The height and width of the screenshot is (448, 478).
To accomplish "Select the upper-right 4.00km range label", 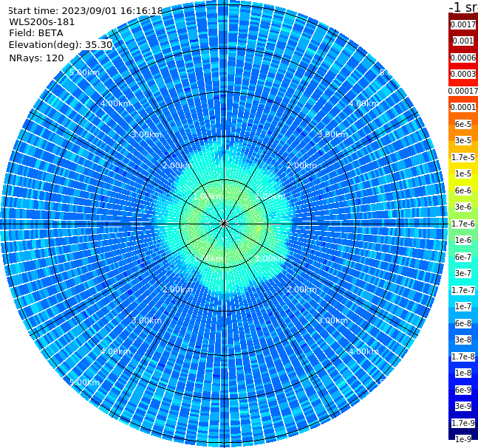I will pyautogui.click(x=363, y=103).
